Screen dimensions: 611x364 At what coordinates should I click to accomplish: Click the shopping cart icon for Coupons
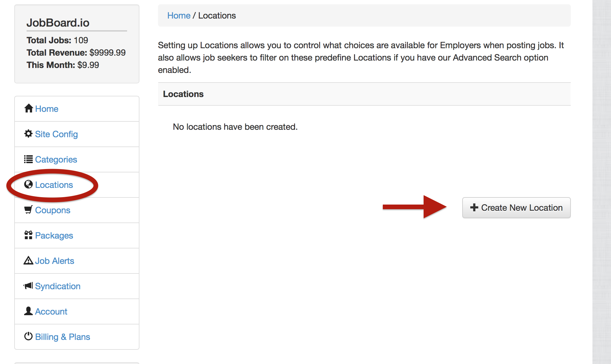(28, 210)
